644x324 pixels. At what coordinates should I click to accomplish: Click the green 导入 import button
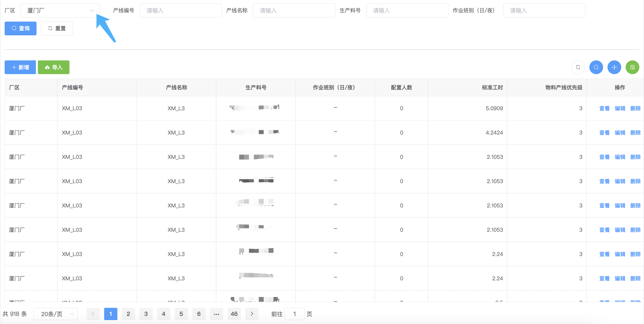click(x=53, y=67)
